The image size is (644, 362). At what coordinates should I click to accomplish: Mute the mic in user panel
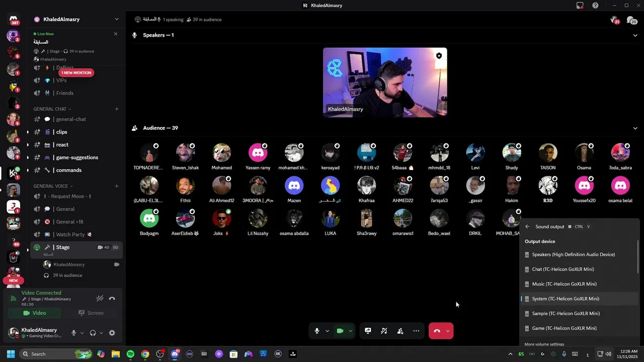(74, 333)
